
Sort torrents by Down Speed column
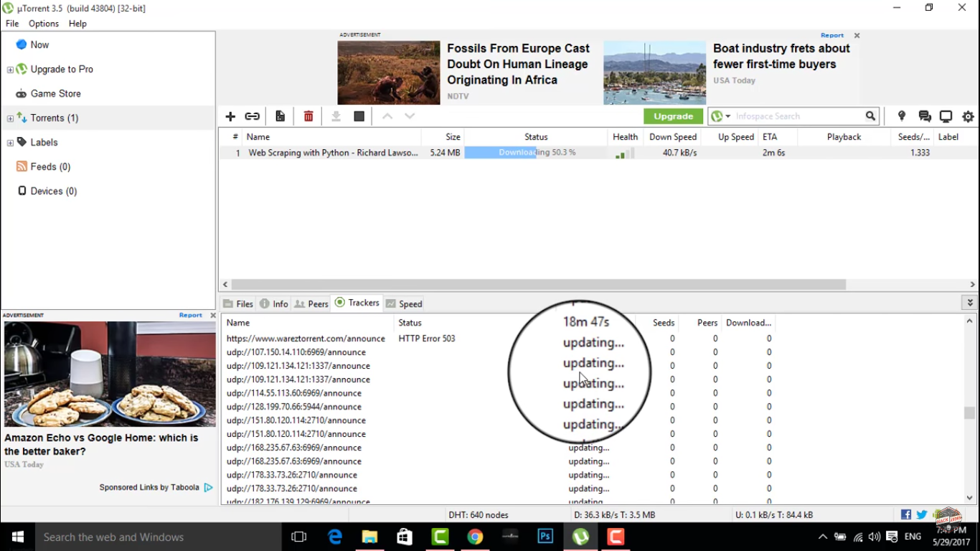673,137
